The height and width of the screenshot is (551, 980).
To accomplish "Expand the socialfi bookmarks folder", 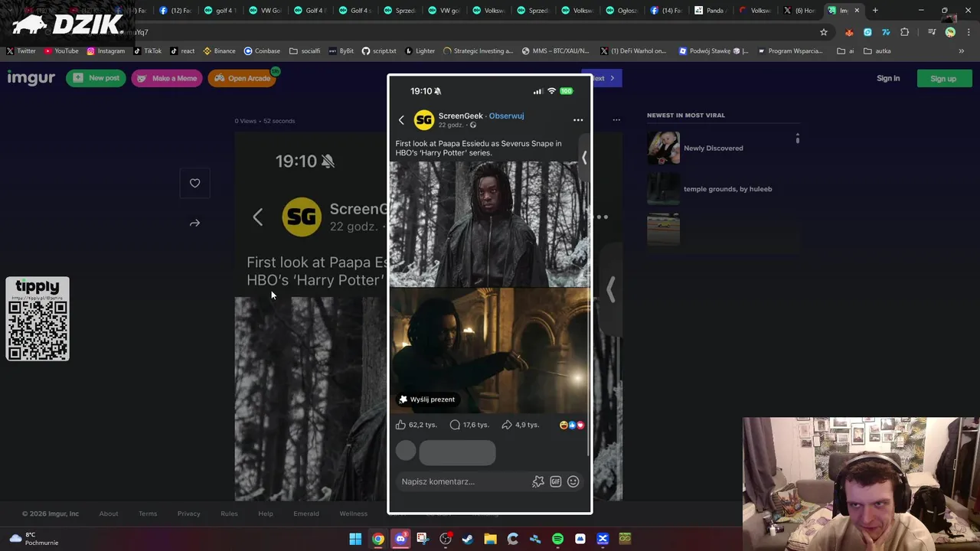I will coord(305,51).
